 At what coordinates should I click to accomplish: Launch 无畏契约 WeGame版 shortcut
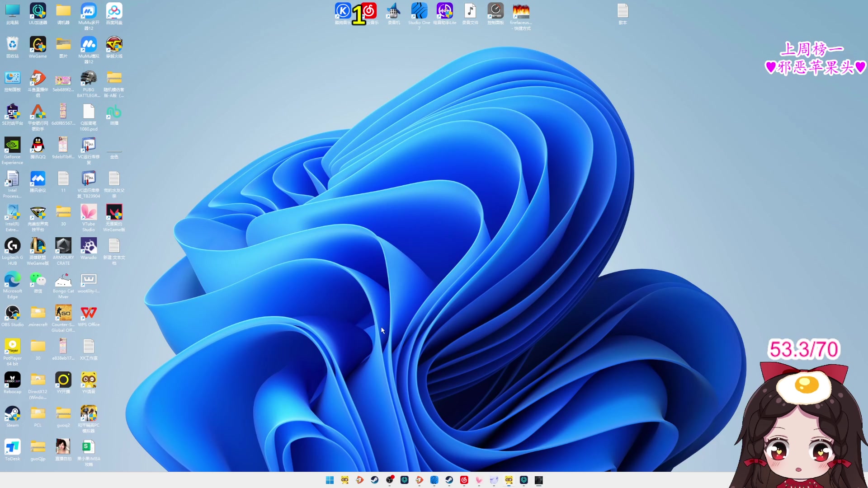(x=114, y=218)
